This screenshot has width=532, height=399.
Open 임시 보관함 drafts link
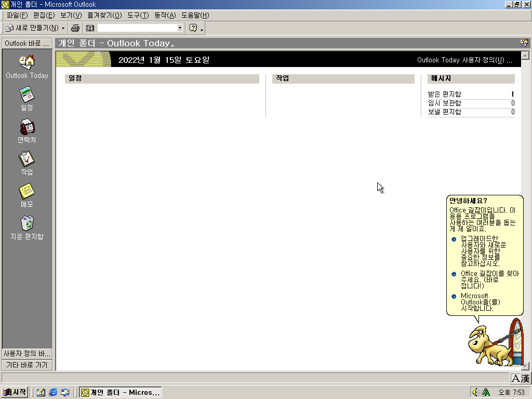pyautogui.click(x=445, y=103)
